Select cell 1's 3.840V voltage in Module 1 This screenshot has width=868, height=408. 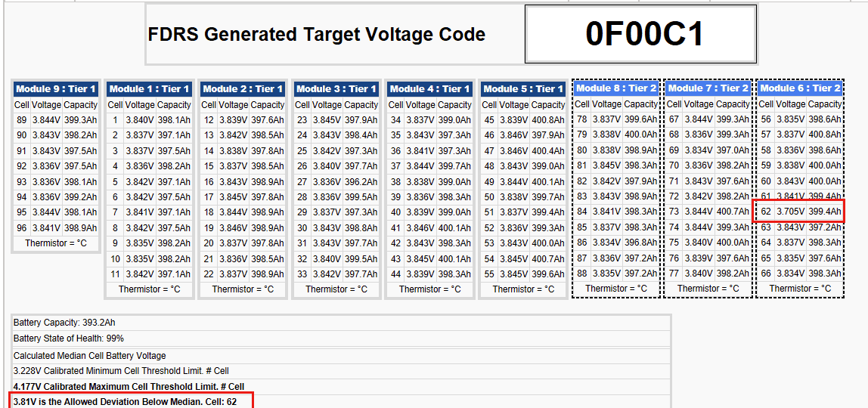[x=140, y=119]
